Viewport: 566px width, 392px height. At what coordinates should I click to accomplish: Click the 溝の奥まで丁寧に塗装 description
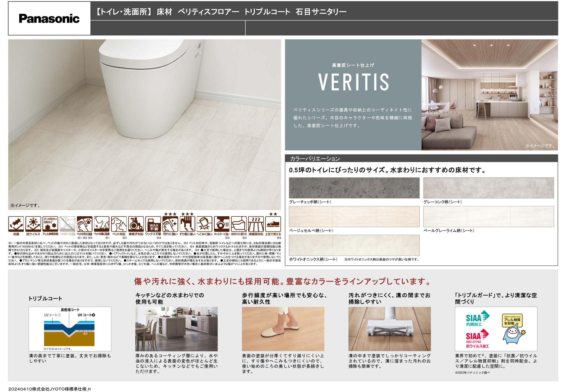coord(70,358)
